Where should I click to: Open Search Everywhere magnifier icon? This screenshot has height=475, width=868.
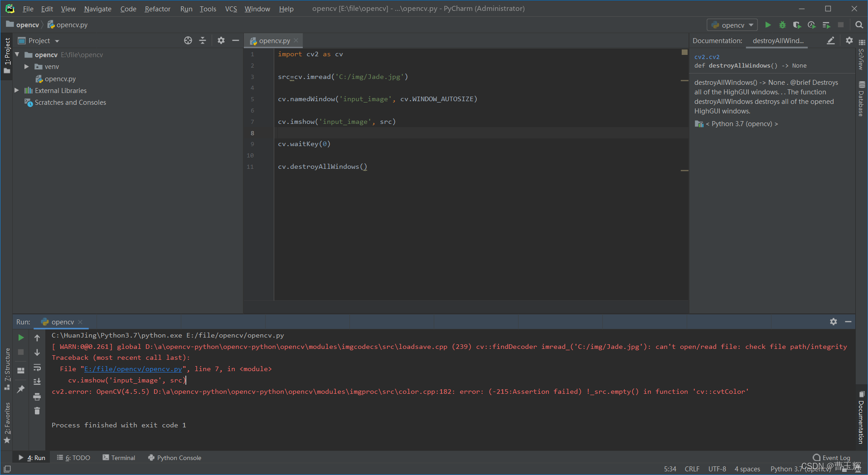(859, 25)
